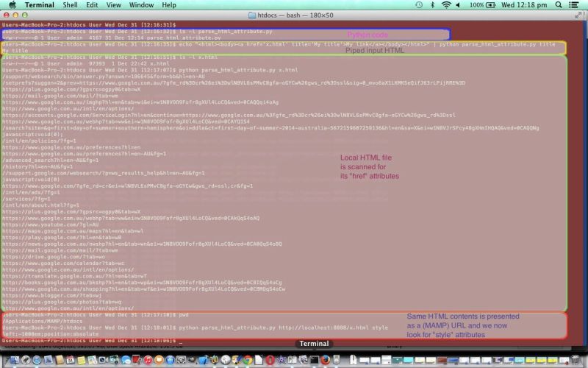Screen dimensions: 588x368
Task: Click the javascript:void(0); output line
Action: point(32,135)
